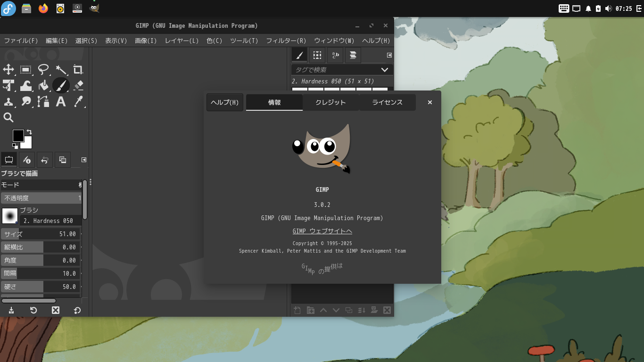The height and width of the screenshot is (362, 644).
Task: Adjust the hardness (硬さ) slider
Action: [41, 287]
